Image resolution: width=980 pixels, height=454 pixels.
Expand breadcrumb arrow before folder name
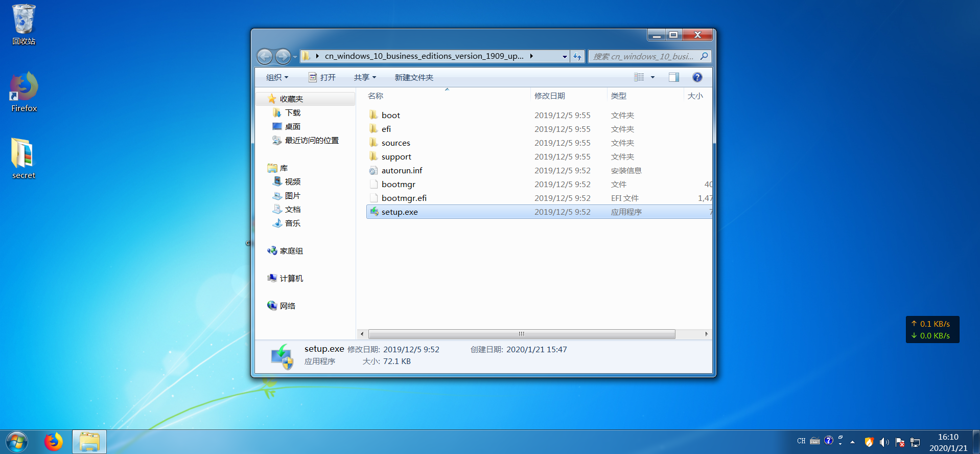(317, 56)
